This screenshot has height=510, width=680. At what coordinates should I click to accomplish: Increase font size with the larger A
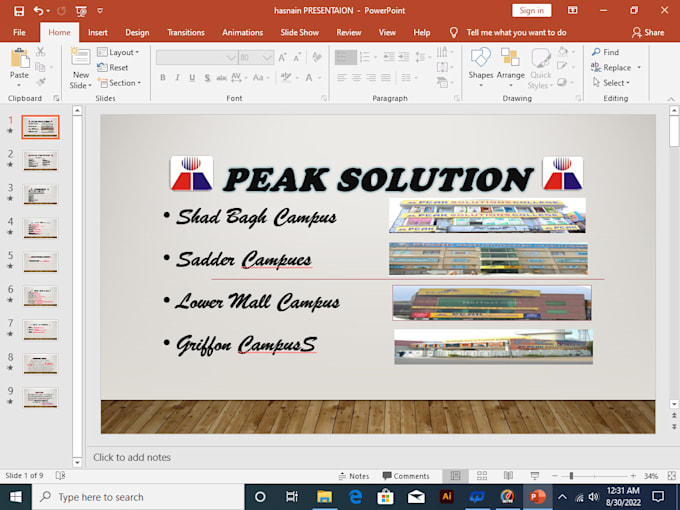click(282, 58)
